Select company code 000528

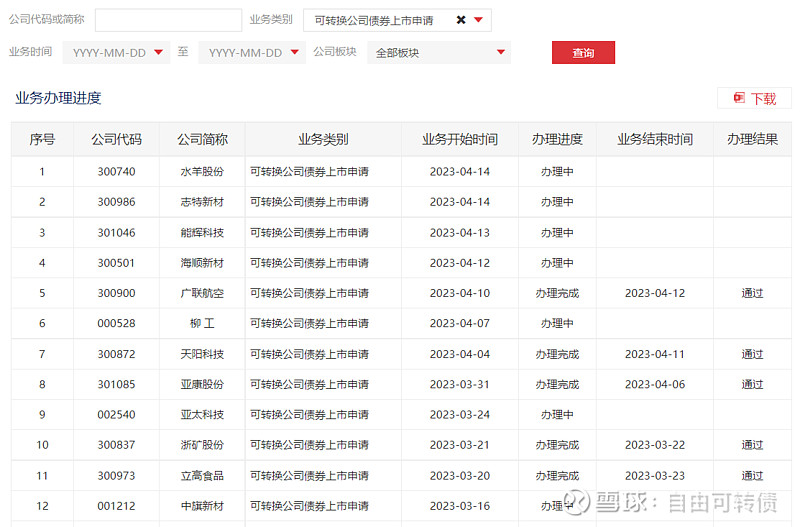(x=116, y=323)
